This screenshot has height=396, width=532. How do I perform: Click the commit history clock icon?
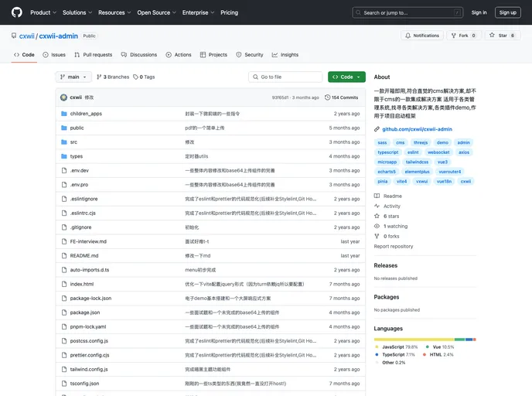click(327, 97)
